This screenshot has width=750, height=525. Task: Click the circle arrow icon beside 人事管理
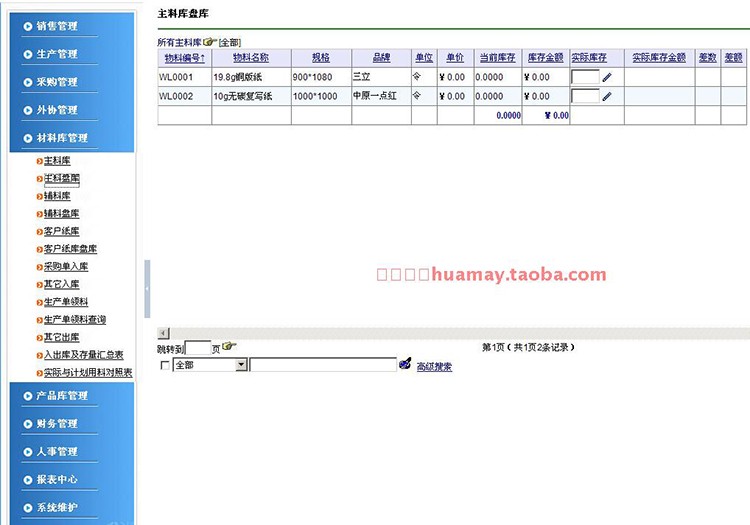coord(28,452)
